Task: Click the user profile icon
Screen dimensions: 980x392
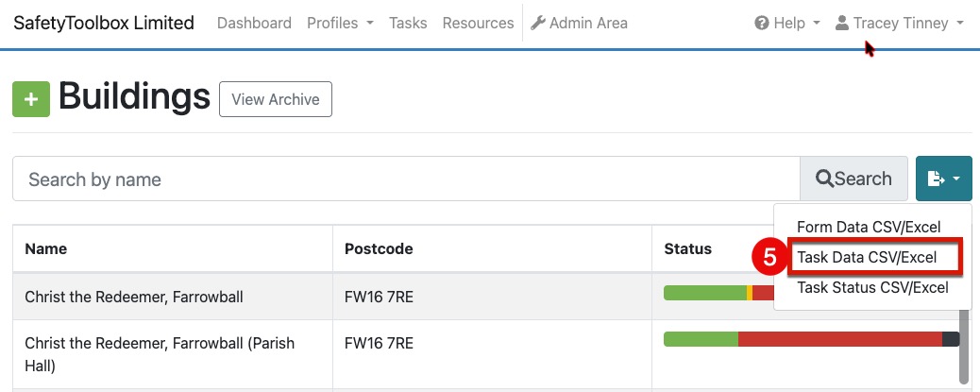Action: point(842,24)
